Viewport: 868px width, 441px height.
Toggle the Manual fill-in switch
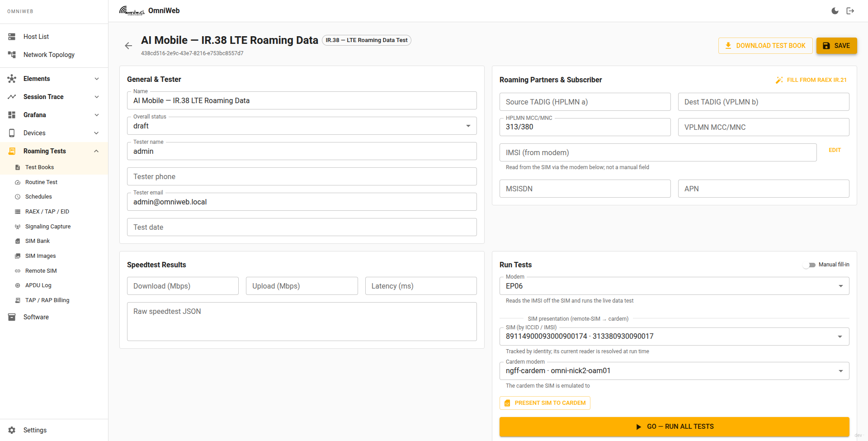click(809, 265)
